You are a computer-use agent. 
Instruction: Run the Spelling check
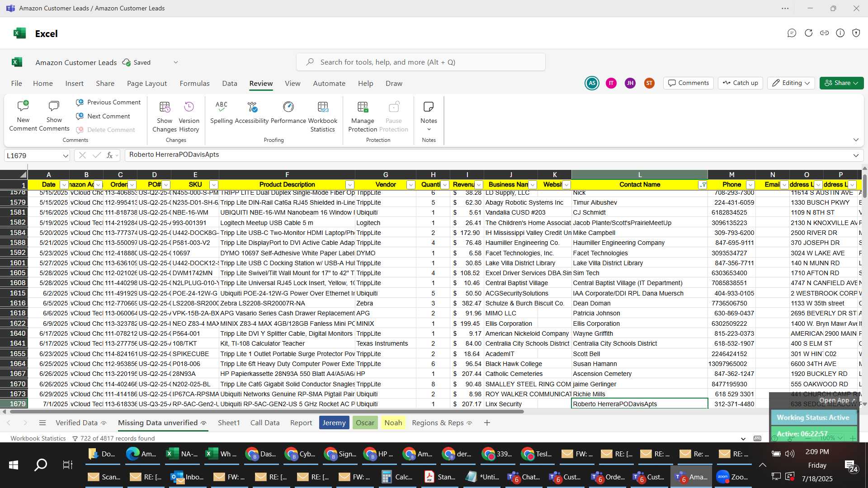click(221, 113)
